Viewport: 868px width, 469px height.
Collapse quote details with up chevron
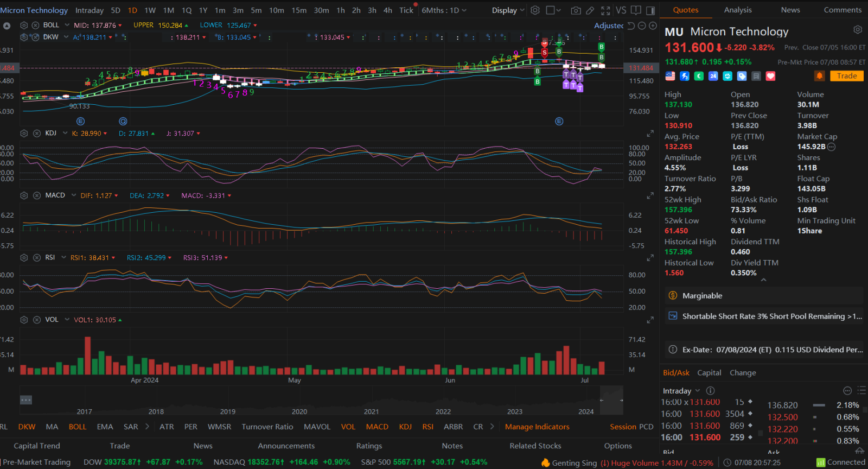[x=763, y=280]
